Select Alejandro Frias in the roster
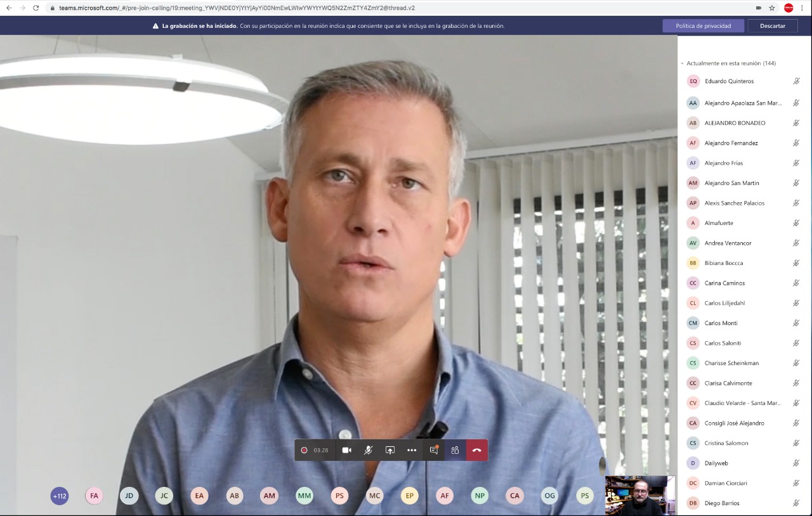812x516 pixels. click(724, 163)
